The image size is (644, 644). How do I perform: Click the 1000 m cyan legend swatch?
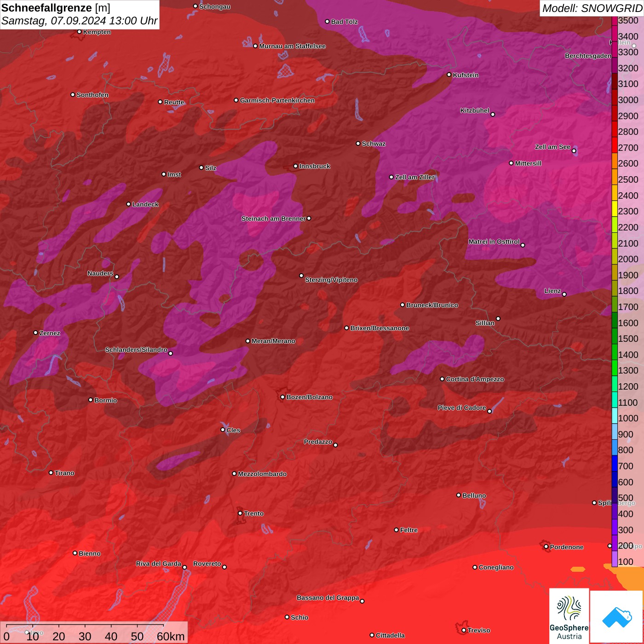click(x=615, y=415)
